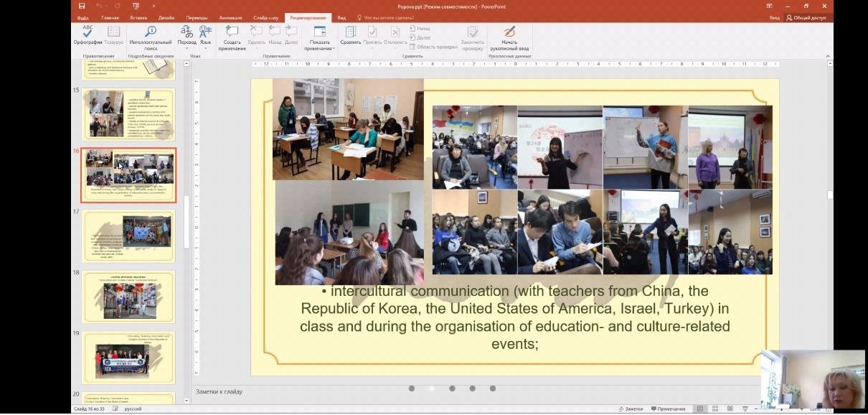
Task: Click the Вход sign-in link
Action: point(774,17)
